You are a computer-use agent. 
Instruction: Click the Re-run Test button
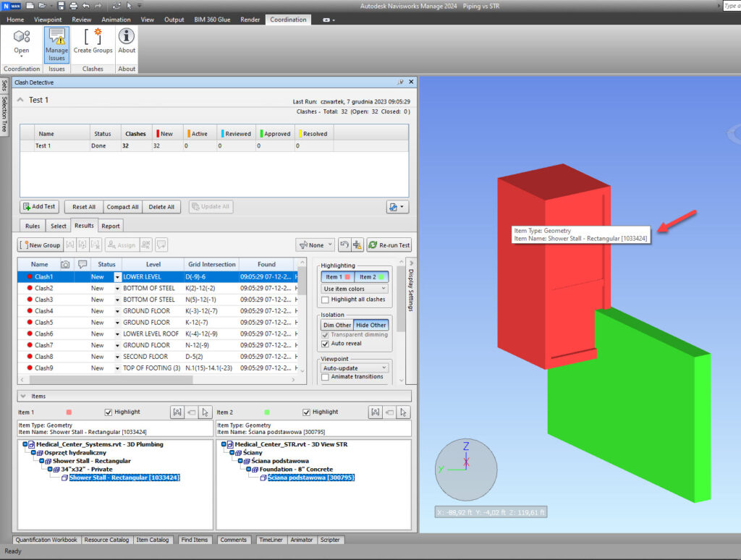click(389, 245)
